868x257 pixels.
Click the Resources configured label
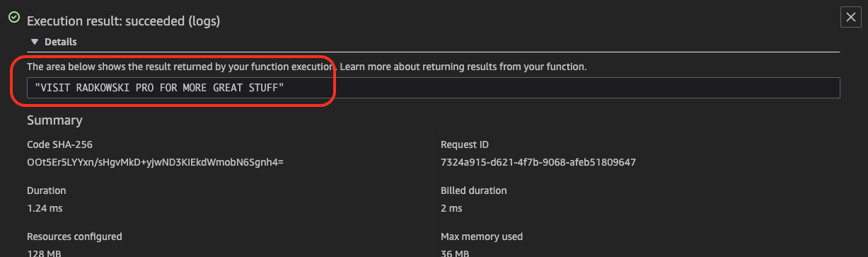click(x=74, y=236)
